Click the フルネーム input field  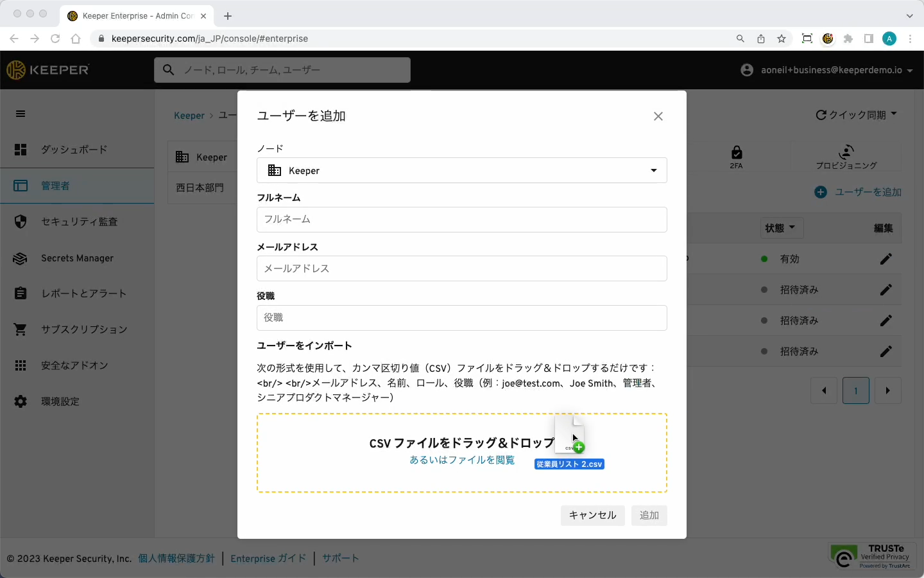coord(461,220)
